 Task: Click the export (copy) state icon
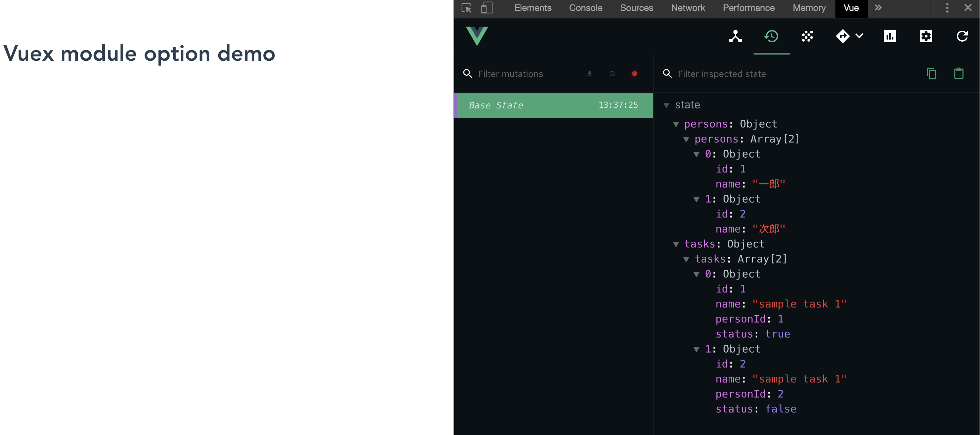pos(931,74)
